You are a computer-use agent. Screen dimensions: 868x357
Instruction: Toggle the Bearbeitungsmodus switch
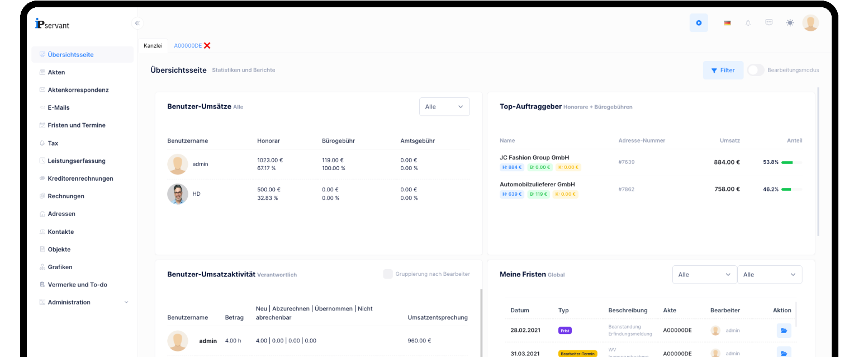(x=755, y=70)
